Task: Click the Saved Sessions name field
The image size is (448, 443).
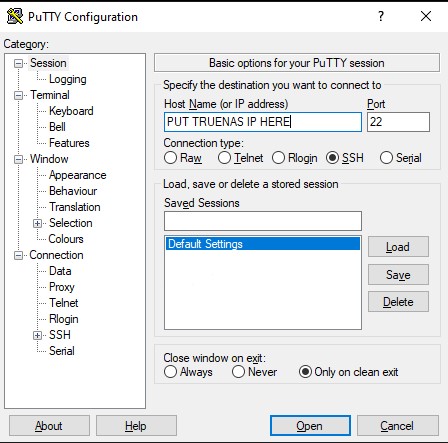Action: point(263,221)
